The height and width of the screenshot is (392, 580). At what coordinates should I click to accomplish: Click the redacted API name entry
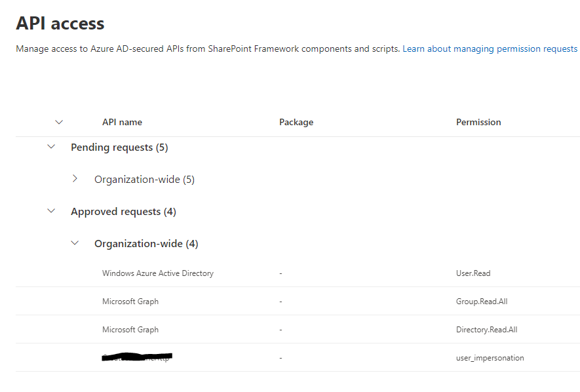tap(136, 357)
